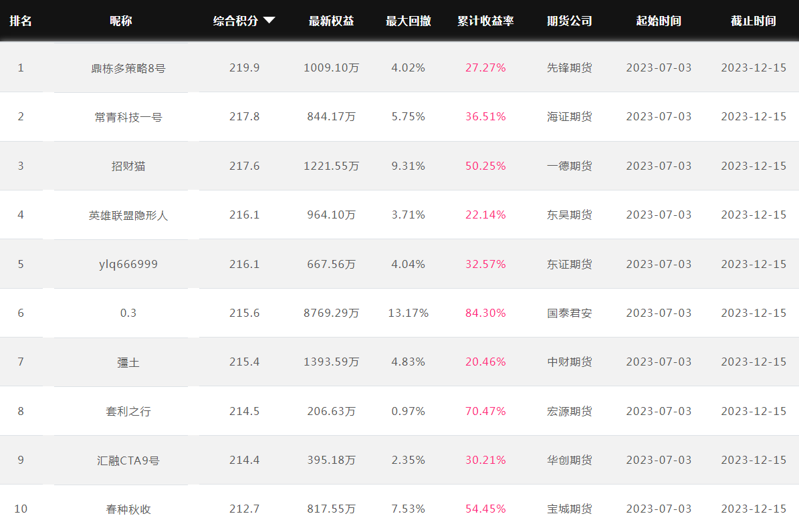Click equity value 844.17万

pos(331,117)
